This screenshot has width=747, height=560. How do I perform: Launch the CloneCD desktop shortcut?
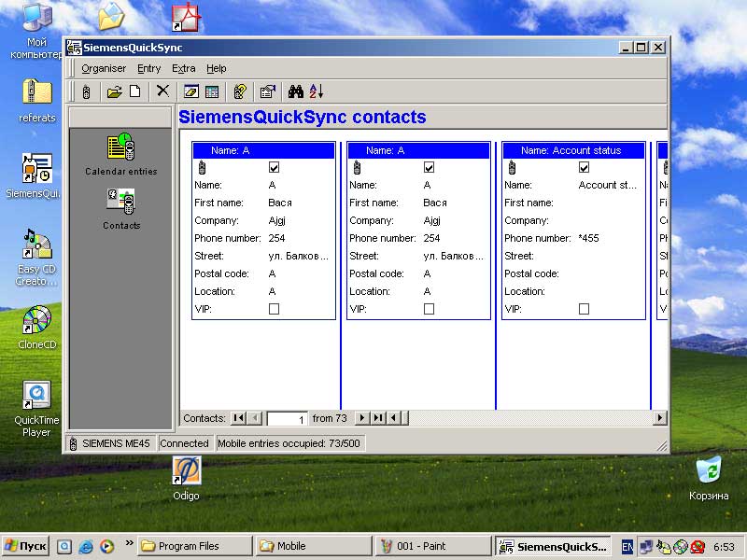36,328
